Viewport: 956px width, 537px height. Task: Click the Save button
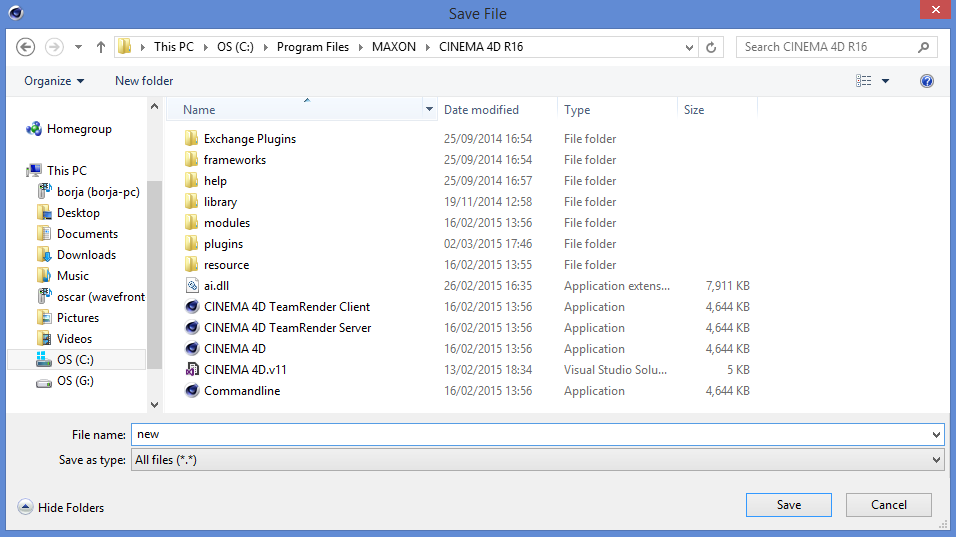788,505
